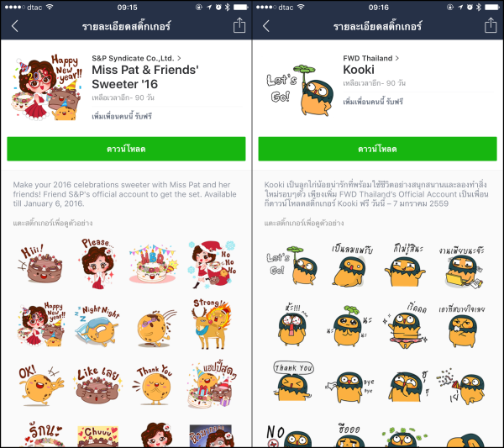
Task: Open the share icon on Miss Pat screen
Action: 239,25
